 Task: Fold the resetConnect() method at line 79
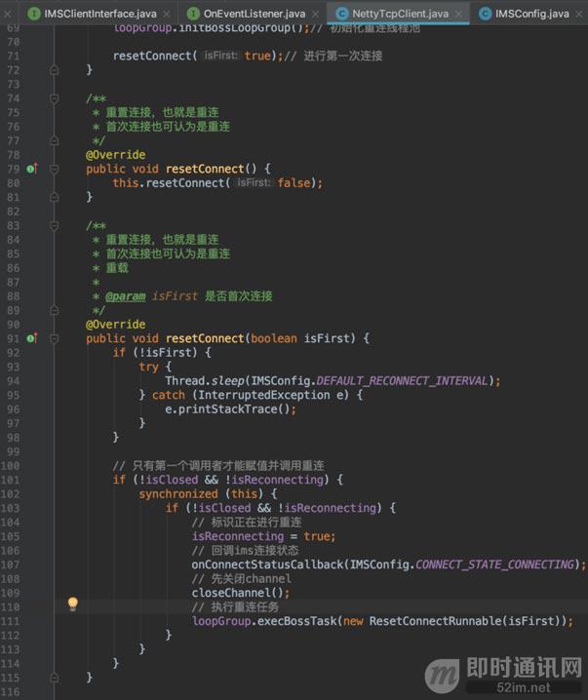(x=54, y=169)
